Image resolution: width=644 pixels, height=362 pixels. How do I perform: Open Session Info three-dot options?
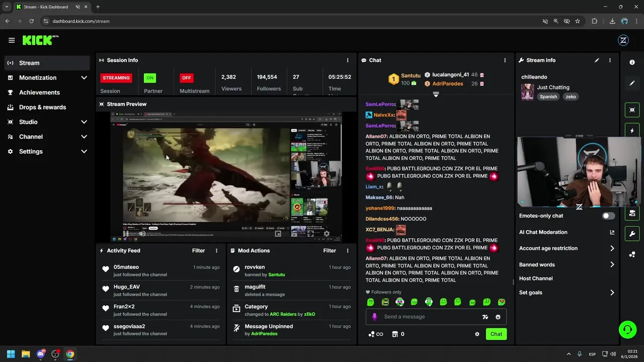pos(348,60)
